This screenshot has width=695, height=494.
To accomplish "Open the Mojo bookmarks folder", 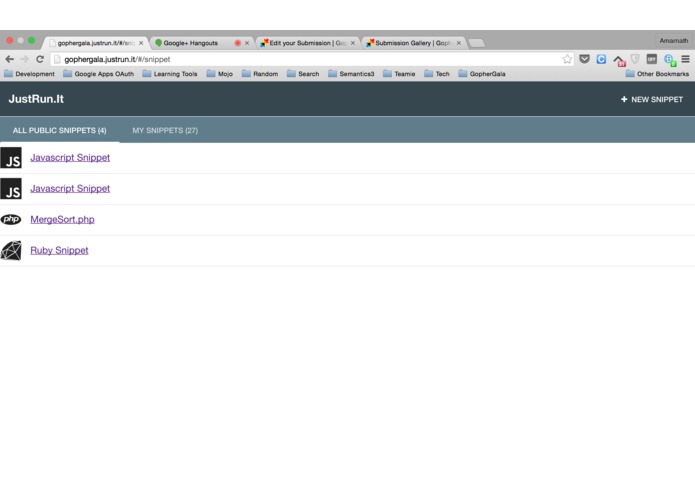I will pos(220,74).
